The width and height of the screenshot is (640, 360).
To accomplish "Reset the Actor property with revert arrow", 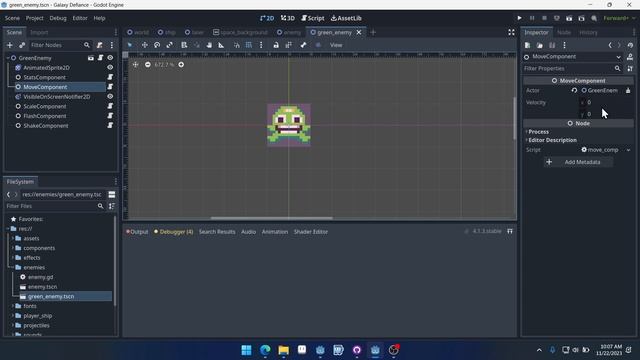I will (574, 90).
